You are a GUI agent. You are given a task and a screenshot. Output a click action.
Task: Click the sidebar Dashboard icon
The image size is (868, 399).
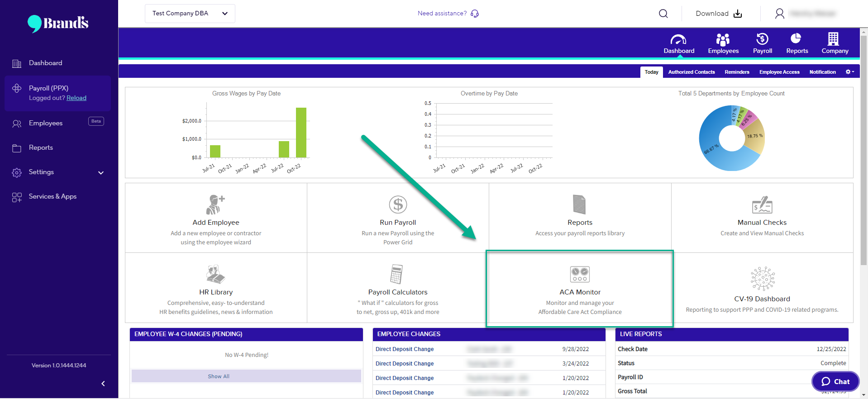(x=17, y=64)
